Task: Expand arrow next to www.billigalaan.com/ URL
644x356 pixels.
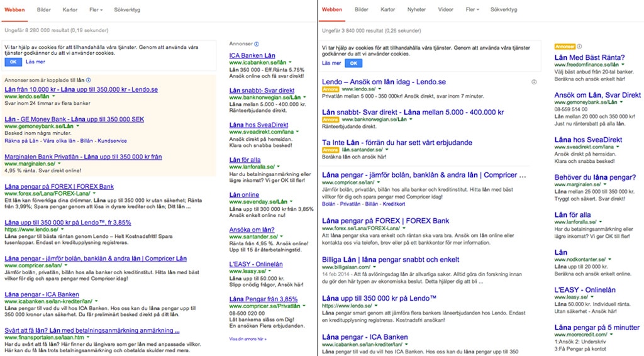Action: pyautogui.click(x=375, y=267)
